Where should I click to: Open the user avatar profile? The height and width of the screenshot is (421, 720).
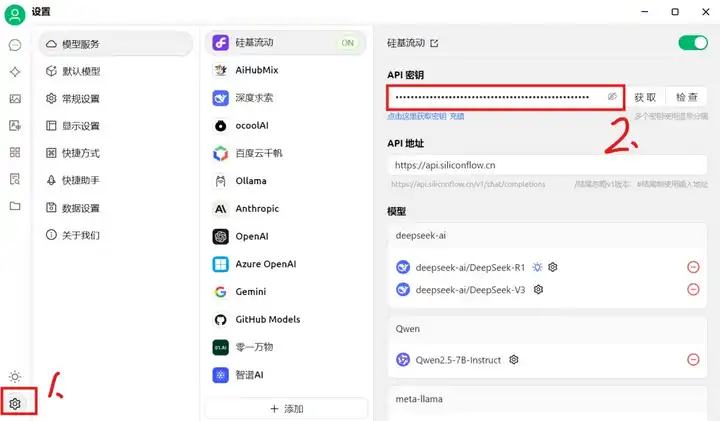(x=15, y=14)
